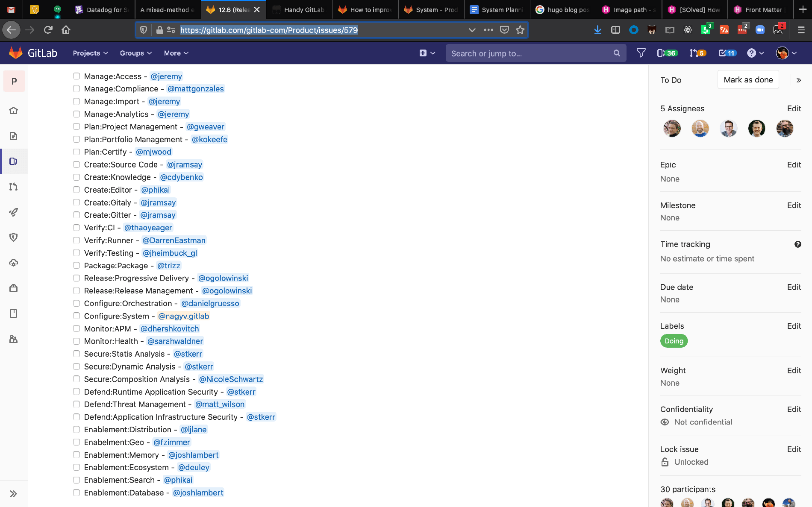
Task: Open Issues from the left sidebar
Action: (x=14, y=161)
